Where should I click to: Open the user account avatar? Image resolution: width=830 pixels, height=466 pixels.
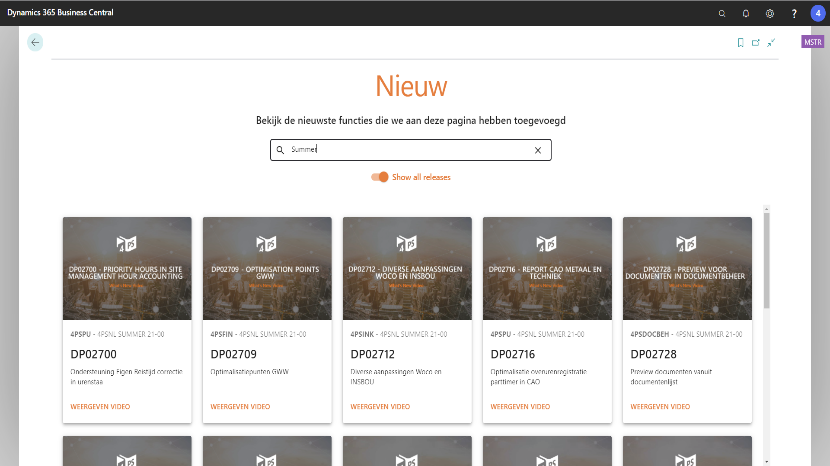[818, 13]
